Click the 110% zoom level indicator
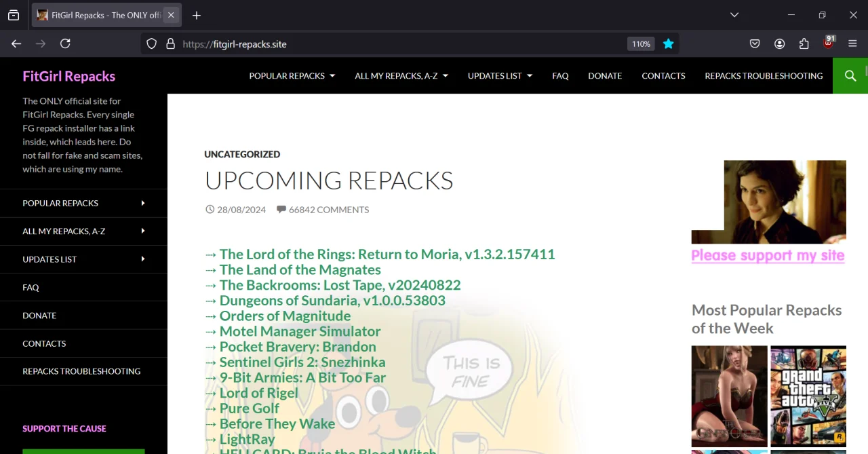The height and width of the screenshot is (454, 868). coord(641,43)
